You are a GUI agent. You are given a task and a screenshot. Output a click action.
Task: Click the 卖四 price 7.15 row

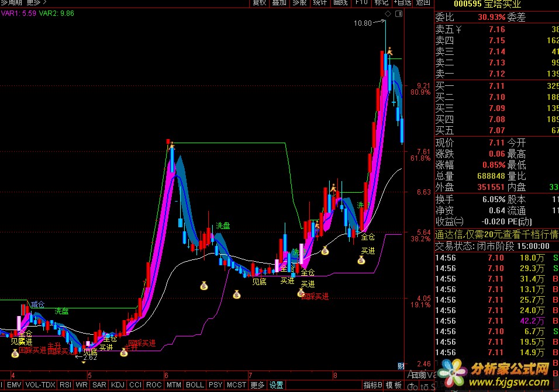click(x=496, y=40)
